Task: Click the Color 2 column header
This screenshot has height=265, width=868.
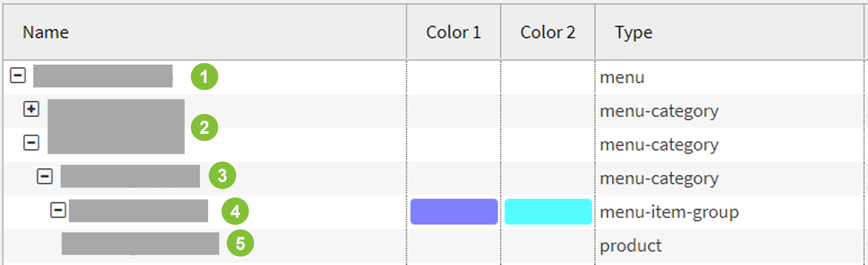Action: (548, 32)
